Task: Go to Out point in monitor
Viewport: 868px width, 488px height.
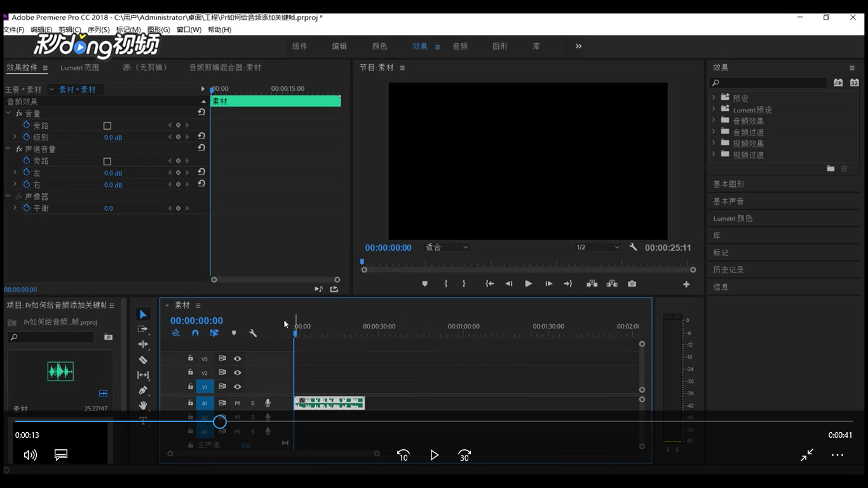Action: [568, 284]
